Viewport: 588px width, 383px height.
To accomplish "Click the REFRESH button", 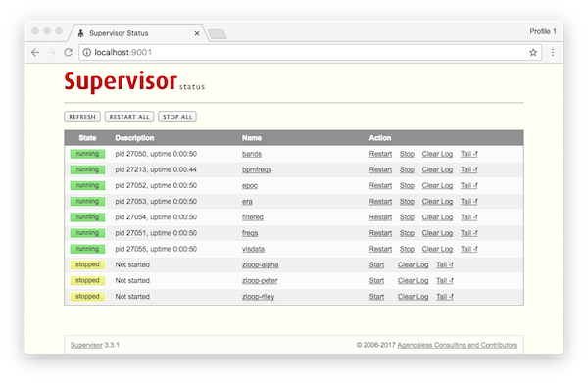I will pyautogui.click(x=82, y=117).
